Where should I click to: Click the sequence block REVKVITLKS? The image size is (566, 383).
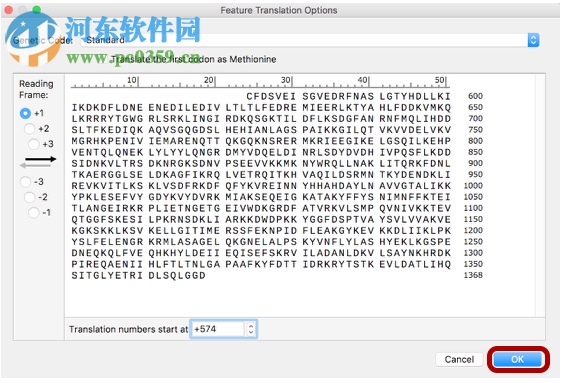coord(108,186)
